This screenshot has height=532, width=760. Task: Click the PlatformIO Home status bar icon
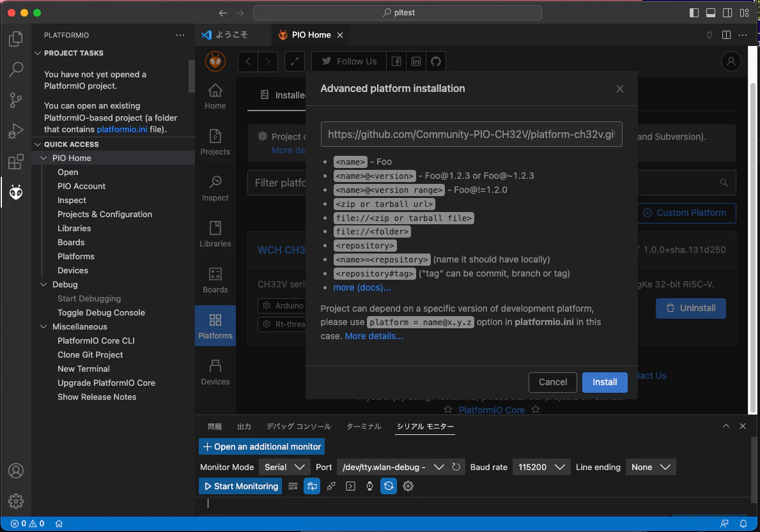pos(59,523)
